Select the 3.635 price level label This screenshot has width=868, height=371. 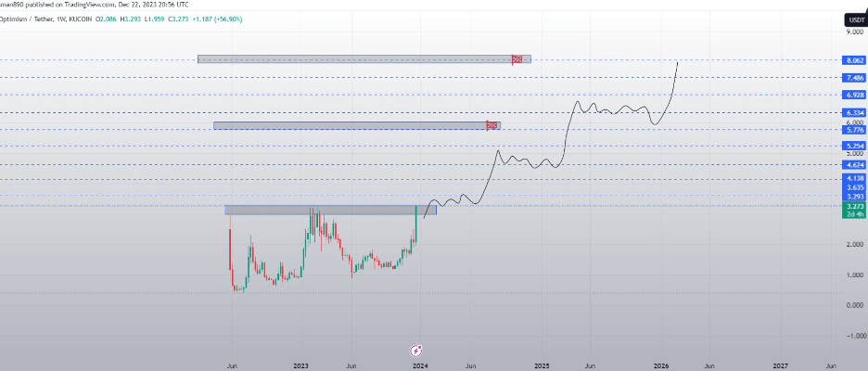tap(852, 187)
